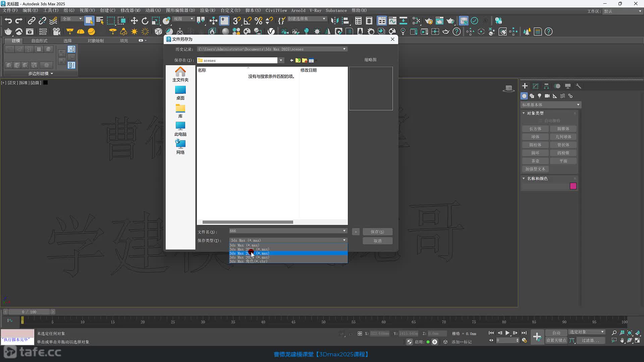Click the 茶壶 primitive button
This screenshot has width=644, height=362.
coord(535,161)
